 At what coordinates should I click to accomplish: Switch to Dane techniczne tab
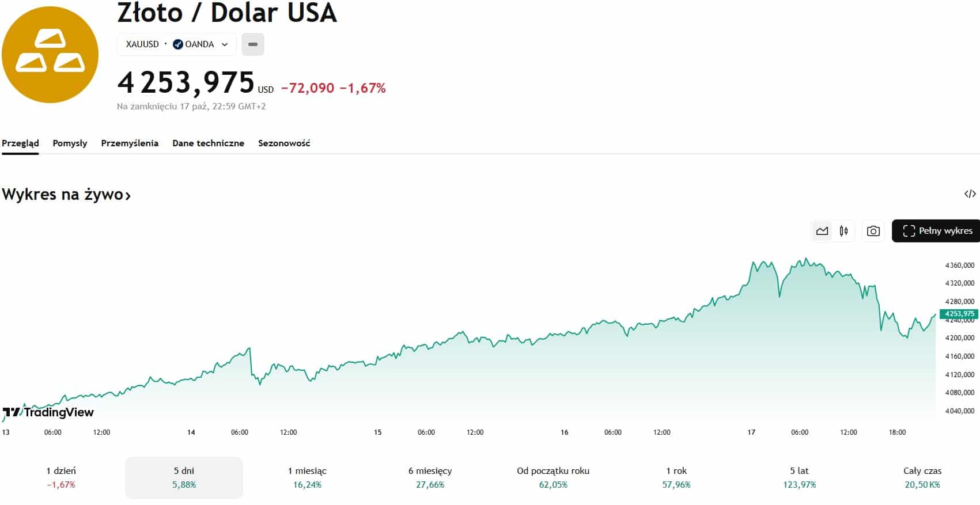click(208, 143)
